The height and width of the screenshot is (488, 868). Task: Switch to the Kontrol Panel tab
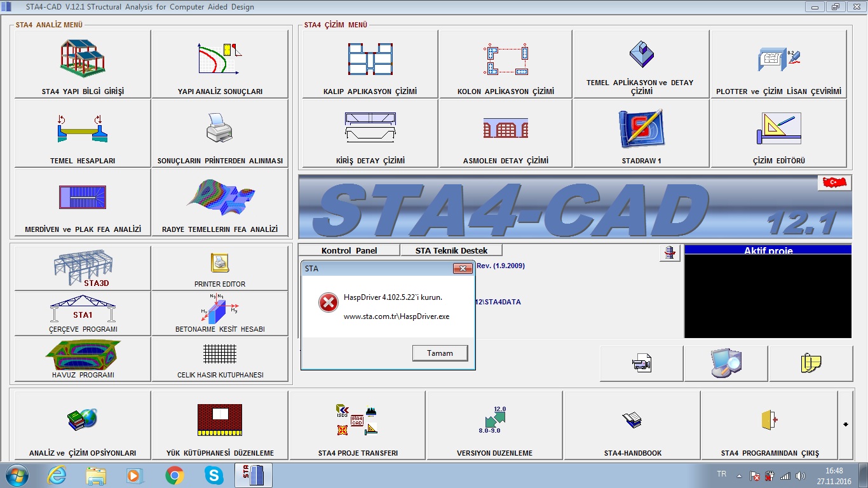pos(349,250)
